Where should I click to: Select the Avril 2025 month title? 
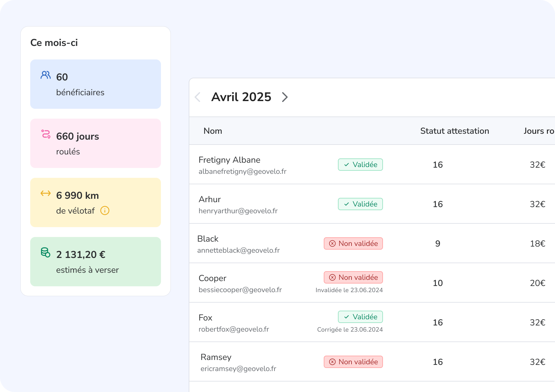(x=241, y=97)
